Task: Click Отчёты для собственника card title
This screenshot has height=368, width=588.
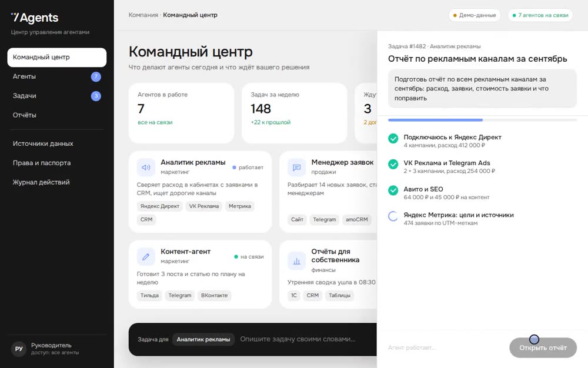Action: click(335, 256)
